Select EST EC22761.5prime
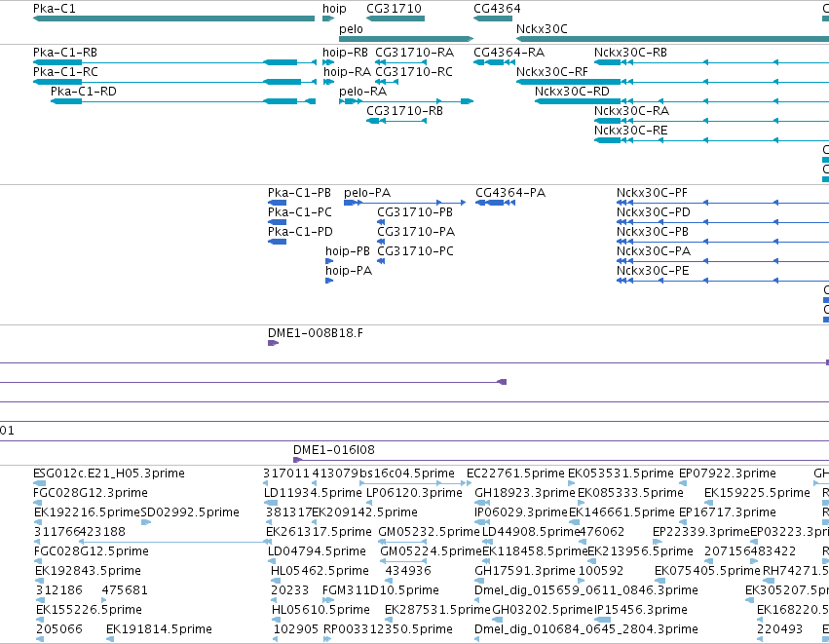Screen dimensions: 829x644 469,482
